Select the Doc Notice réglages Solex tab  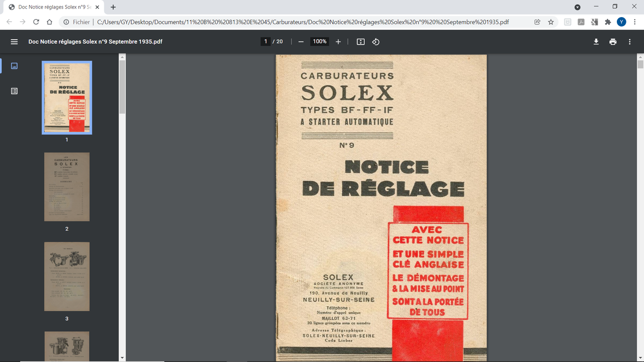click(54, 7)
